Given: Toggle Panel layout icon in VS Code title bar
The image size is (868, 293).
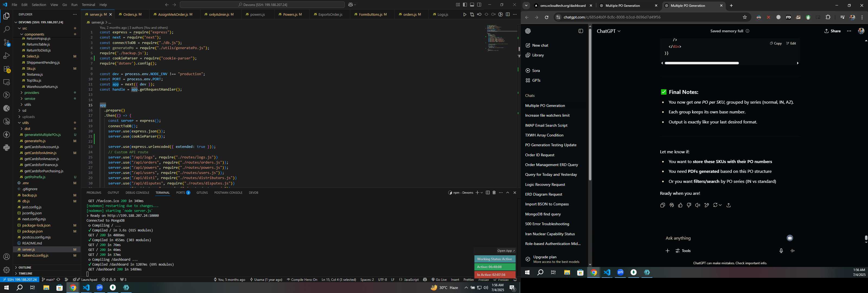Looking at the screenshot, I should click(x=472, y=5).
